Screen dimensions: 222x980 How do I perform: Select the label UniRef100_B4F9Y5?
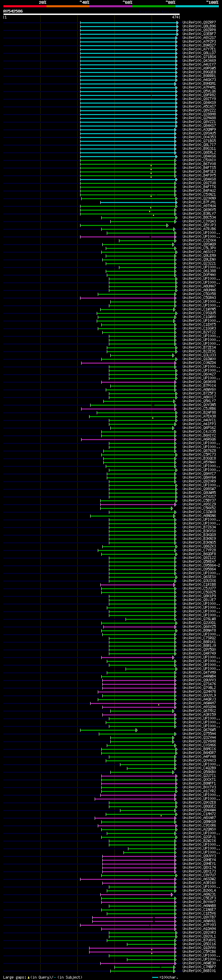point(199,175)
